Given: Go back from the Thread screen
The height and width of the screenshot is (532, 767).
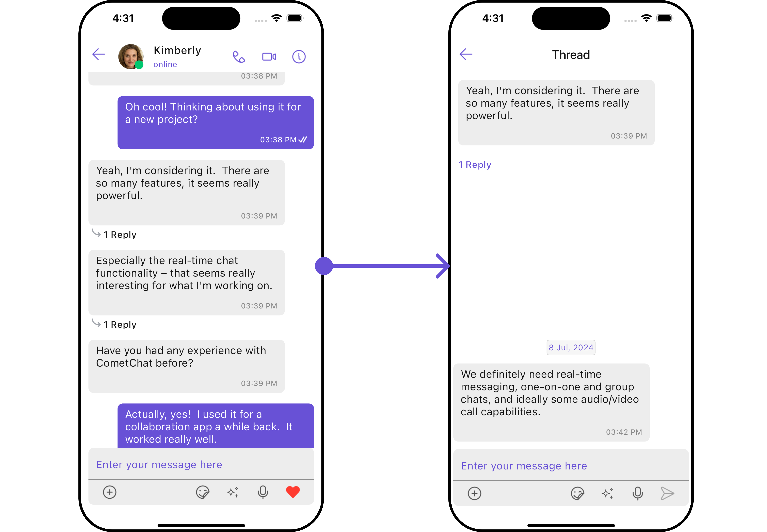Looking at the screenshot, I should [466, 54].
